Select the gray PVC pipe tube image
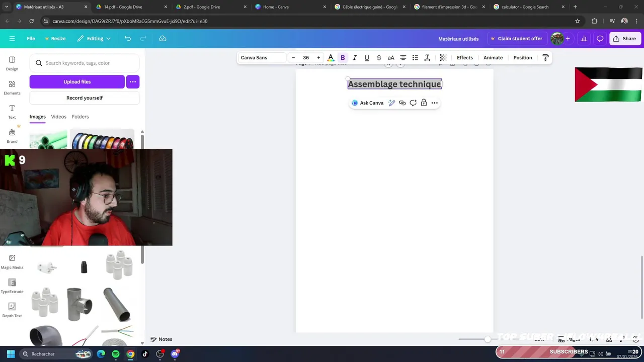 point(117,304)
